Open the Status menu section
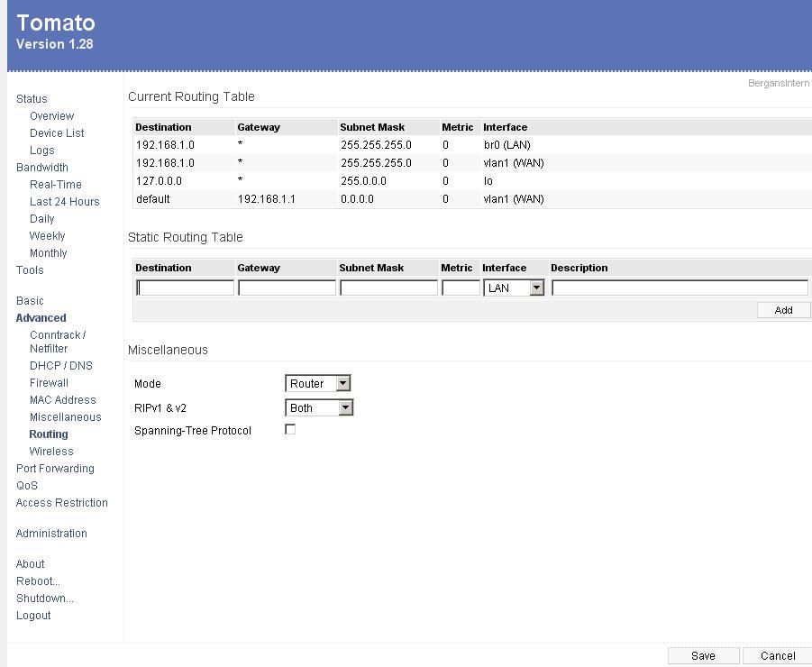812x667 pixels. pos(32,99)
